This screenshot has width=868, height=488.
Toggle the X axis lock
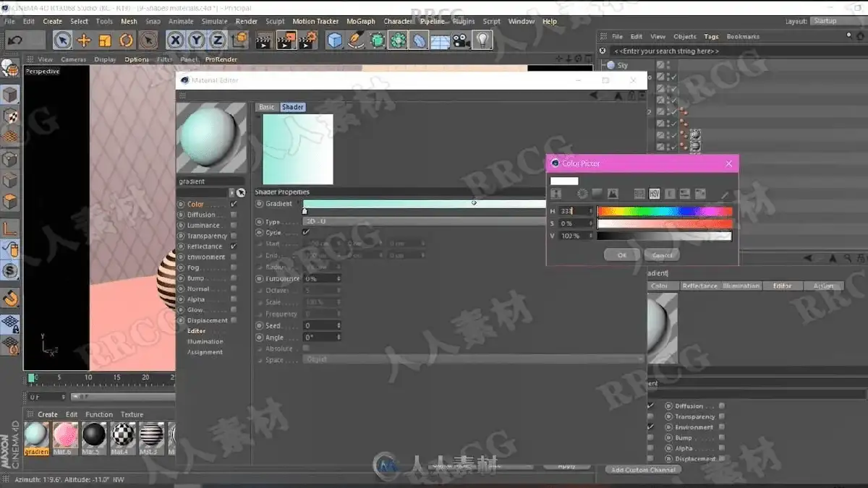pyautogui.click(x=176, y=40)
